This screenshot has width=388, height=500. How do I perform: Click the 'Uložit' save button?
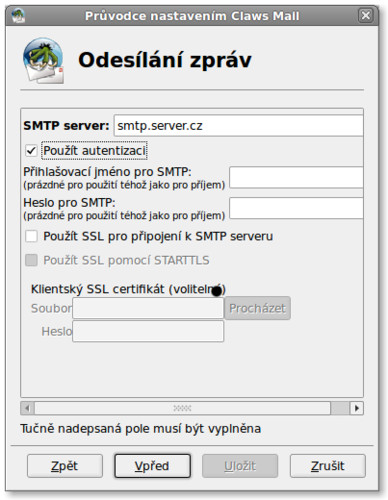240,466
